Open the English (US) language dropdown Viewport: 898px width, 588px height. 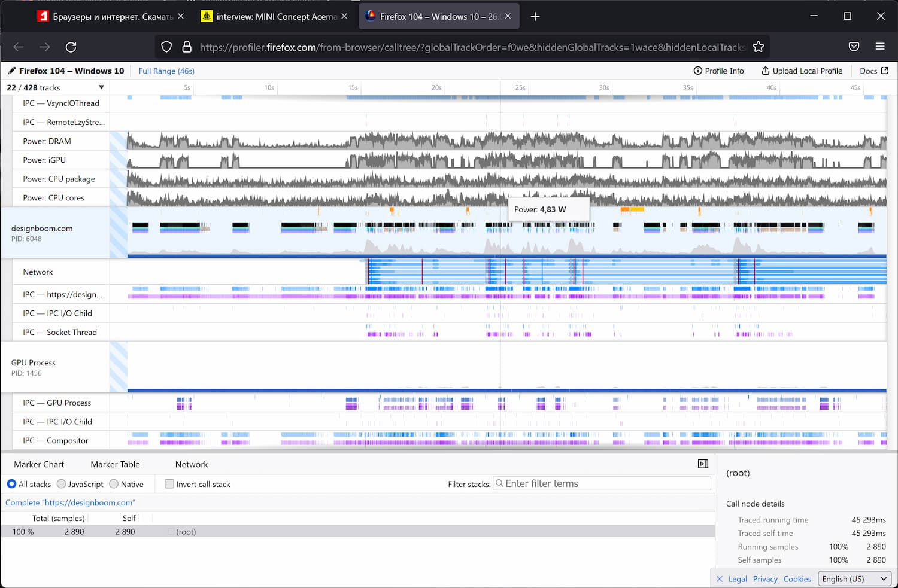pyautogui.click(x=854, y=578)
